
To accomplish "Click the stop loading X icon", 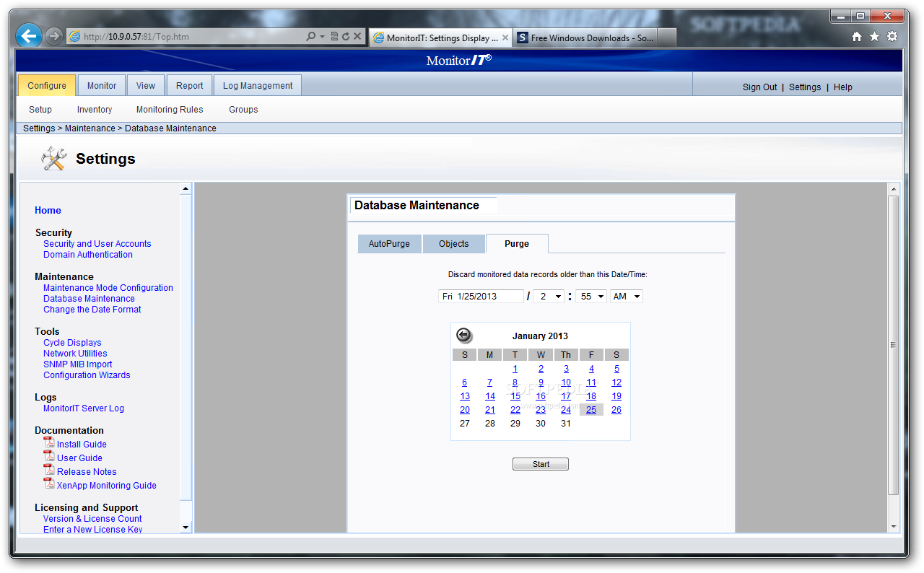I will click(x=357, y=36).
